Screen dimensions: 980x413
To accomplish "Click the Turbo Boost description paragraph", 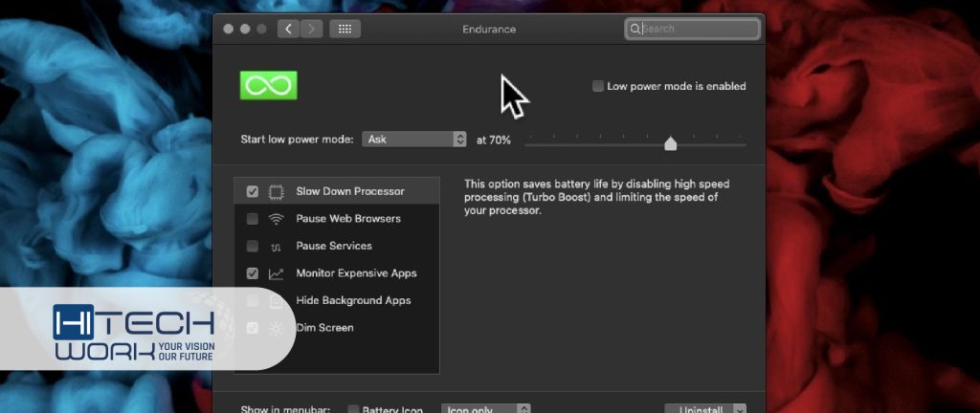I will (597, 197).
